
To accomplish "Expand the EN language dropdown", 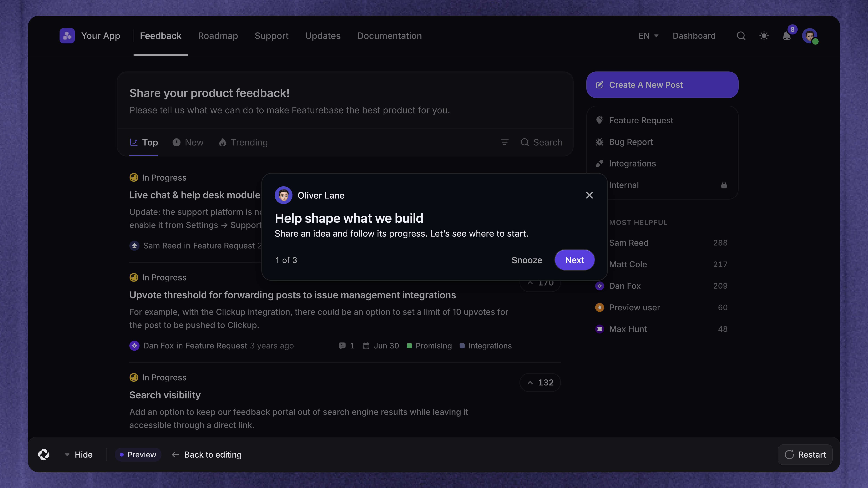I will 648,36.
